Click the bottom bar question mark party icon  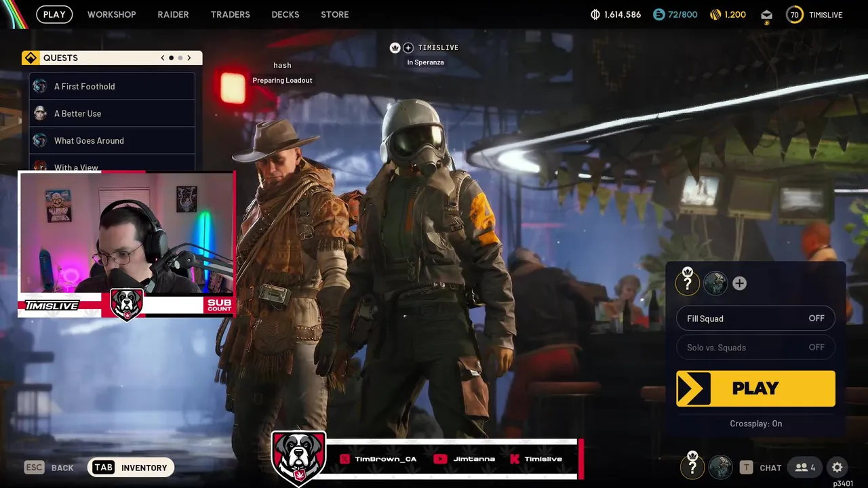click(x=692, y=466)
